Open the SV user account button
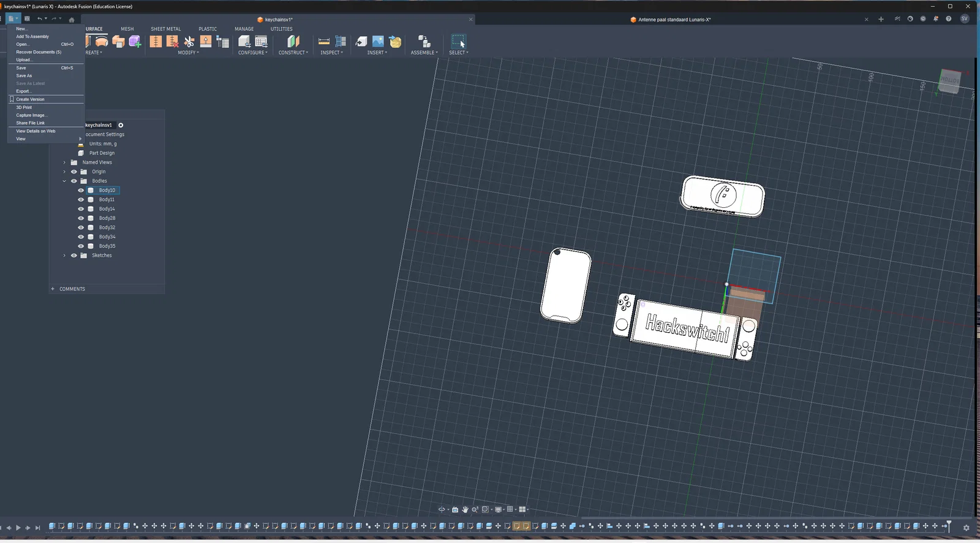 point(964,19)
